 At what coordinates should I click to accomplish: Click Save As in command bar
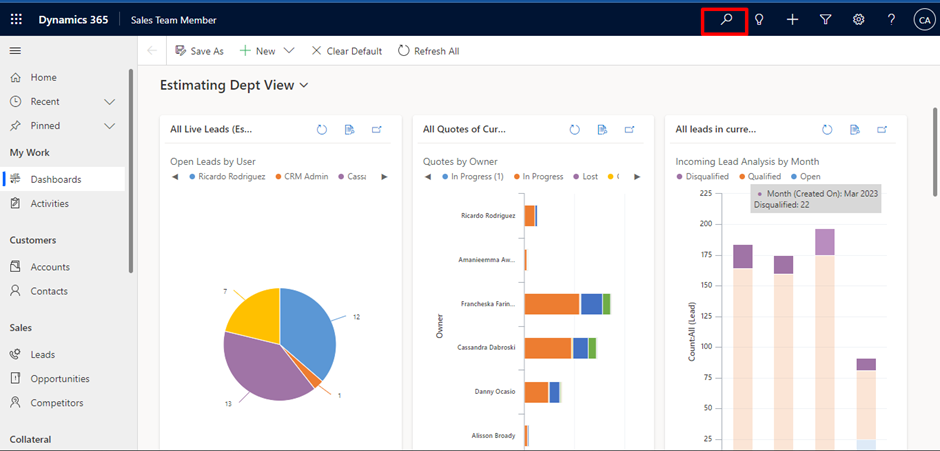click(x=199, y=51)
